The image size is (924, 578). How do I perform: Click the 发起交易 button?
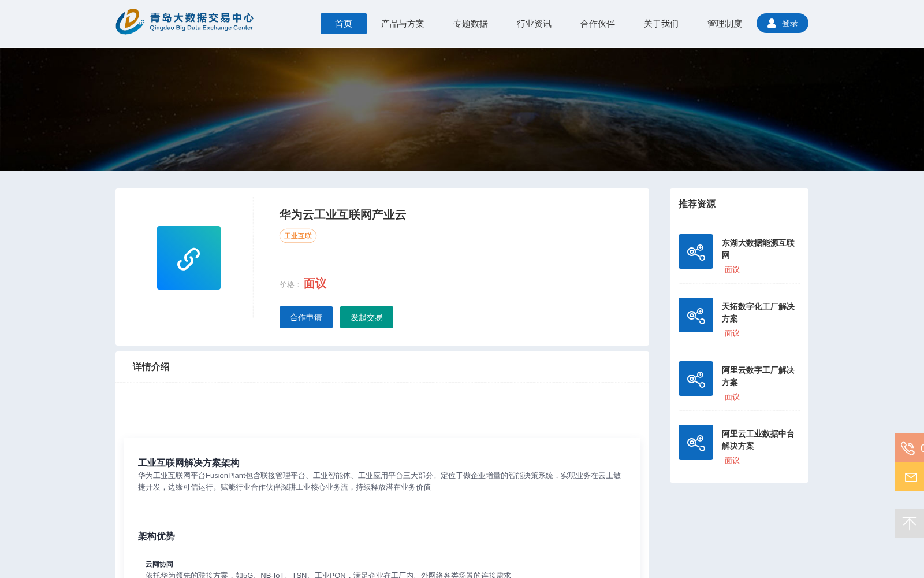[x=367, y=317]
